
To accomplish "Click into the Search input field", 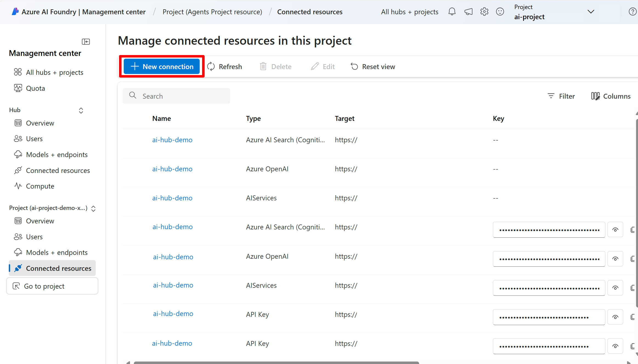I will click(x=181, y=96).
